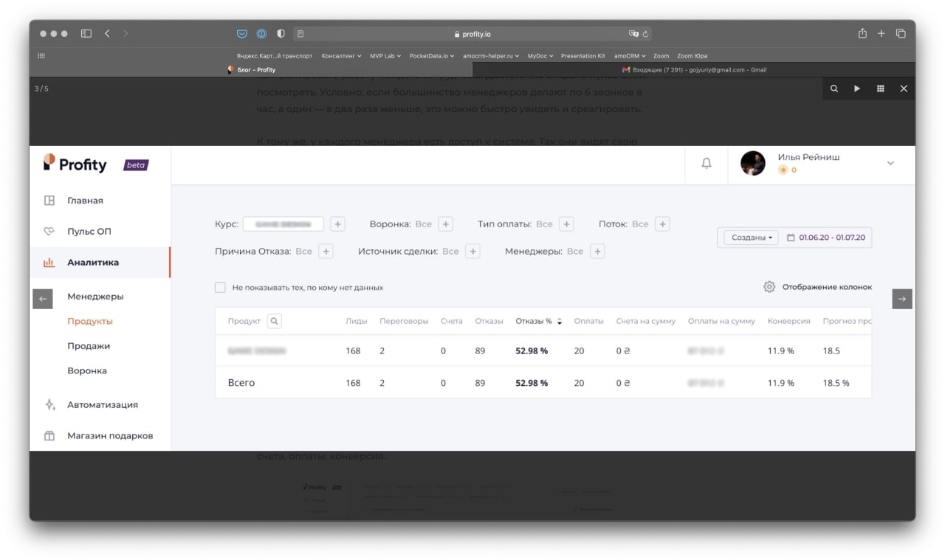This screenshot has width=945, height=560.
Task: Open the Воронка submenu item
Action: (87, 371)
